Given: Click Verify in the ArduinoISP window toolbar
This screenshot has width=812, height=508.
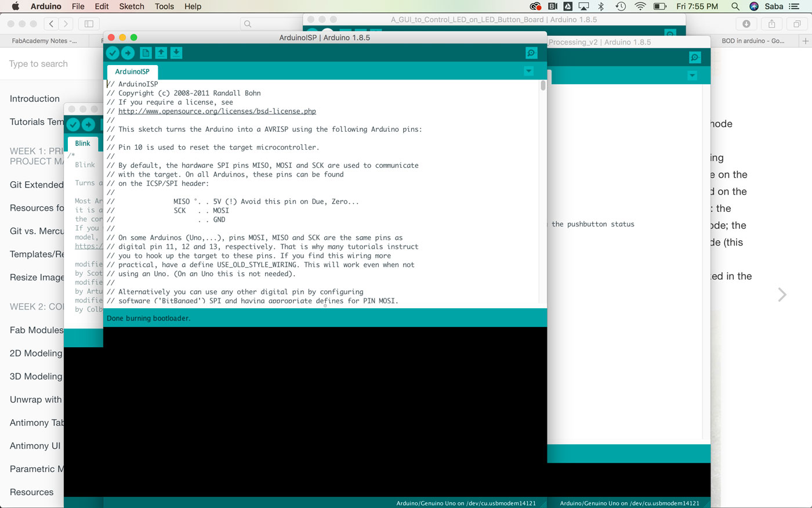Looking at the screenshot, I should 113,53.
